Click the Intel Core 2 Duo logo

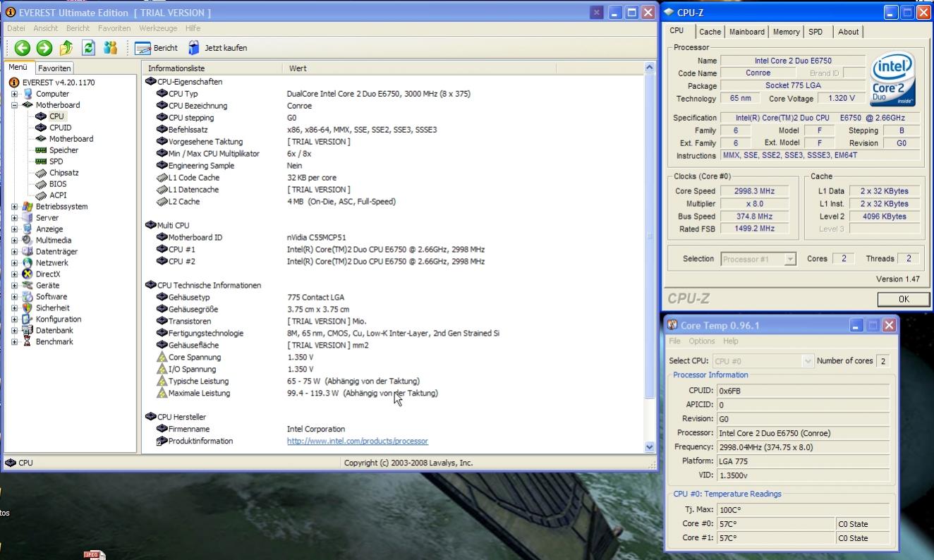[892, 78]
